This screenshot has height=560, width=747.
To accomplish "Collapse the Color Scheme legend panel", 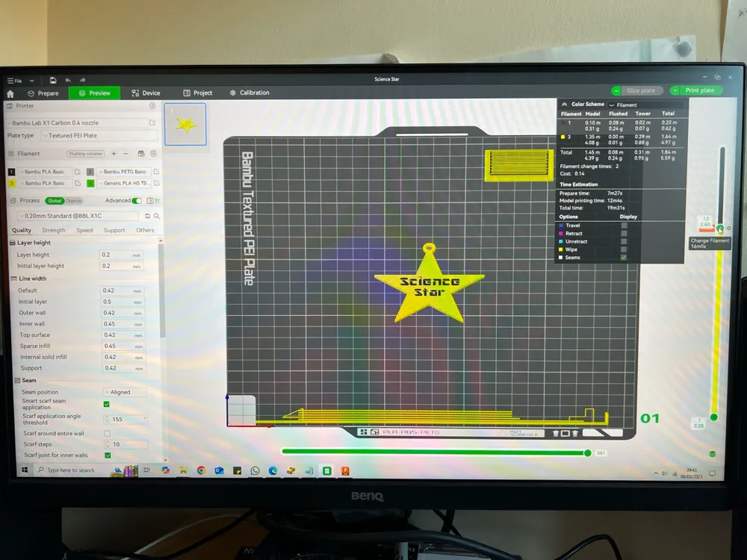I will coord(565,105).
